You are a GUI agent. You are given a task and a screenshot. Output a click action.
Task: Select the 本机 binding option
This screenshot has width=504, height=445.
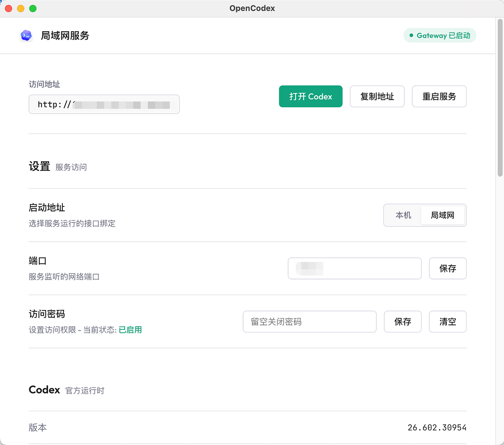pyautogui.click(x=403, y=215)
